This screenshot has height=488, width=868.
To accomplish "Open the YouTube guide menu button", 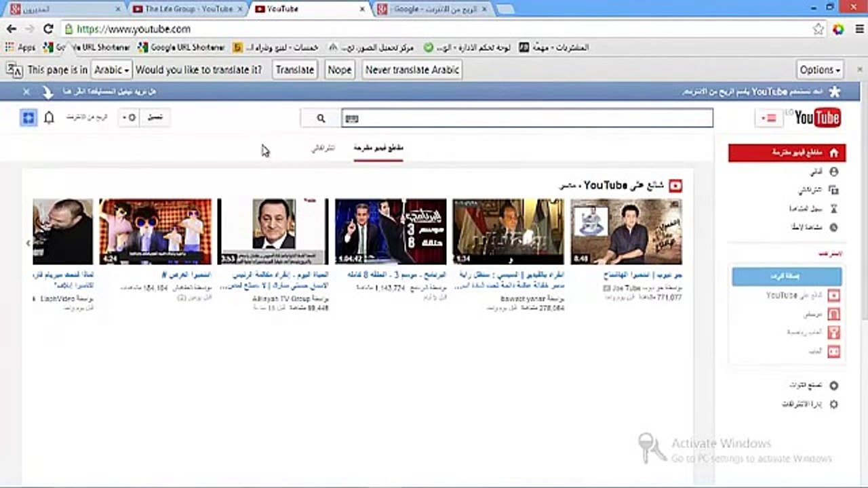I will click(x=770, y=118).
